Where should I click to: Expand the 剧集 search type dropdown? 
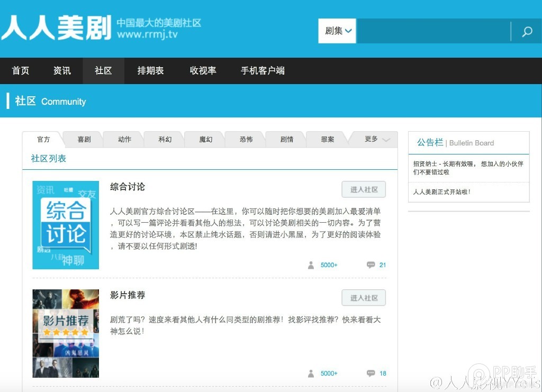337,31
